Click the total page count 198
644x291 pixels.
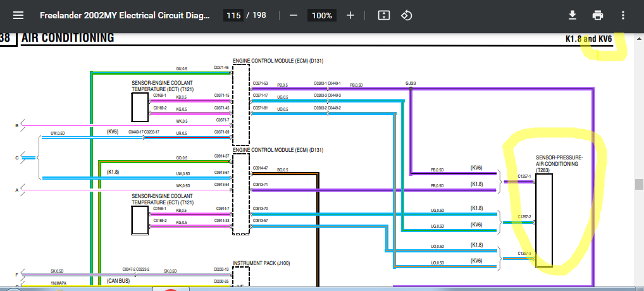[259, 16]
